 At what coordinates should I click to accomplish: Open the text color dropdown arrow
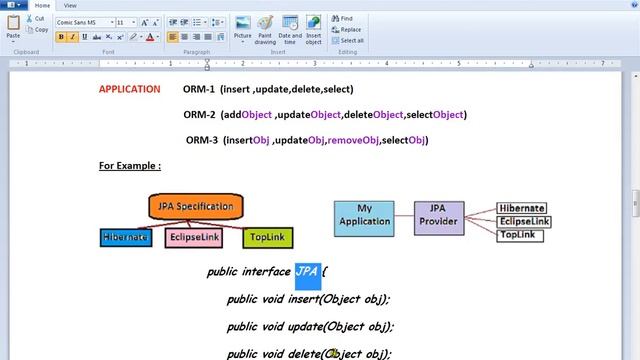tap(158, 37)
